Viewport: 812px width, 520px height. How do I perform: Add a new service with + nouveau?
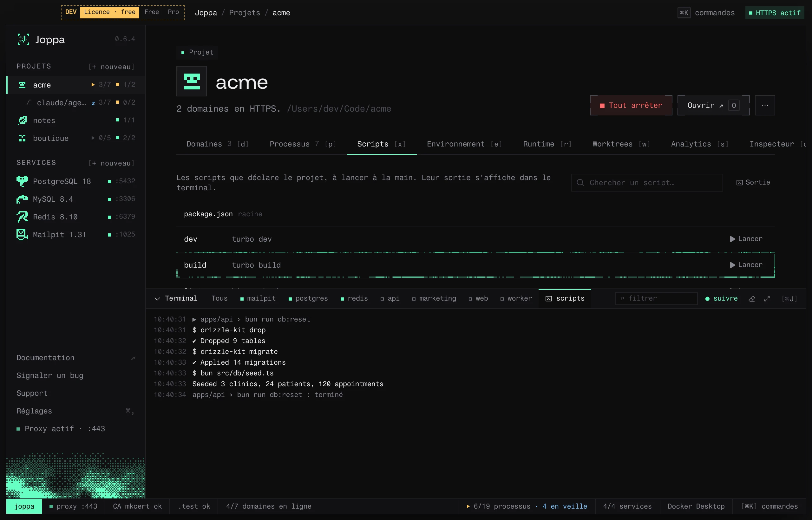coord(111,163)
